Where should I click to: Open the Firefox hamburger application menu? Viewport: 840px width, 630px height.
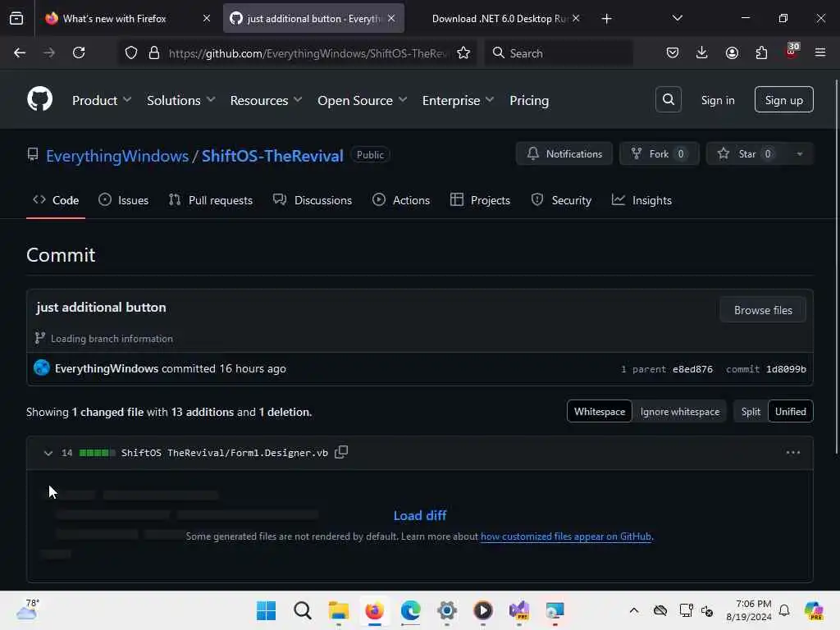pos(820,52)
